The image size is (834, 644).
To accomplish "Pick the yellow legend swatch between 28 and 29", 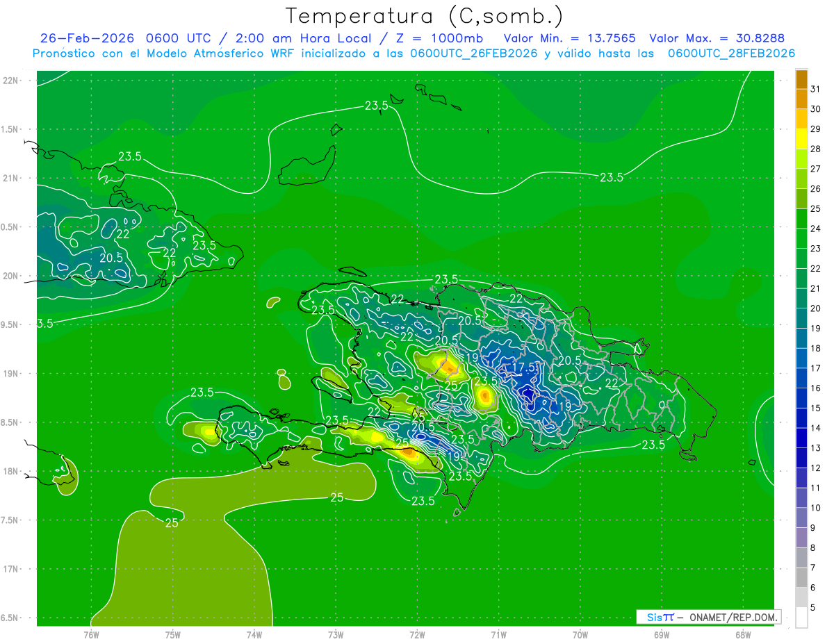I will tap(801, 138).
